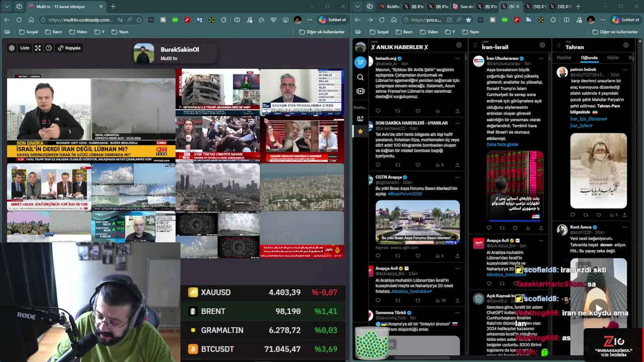
Task: Click the GRAMALTIN ticker row
Action: point(263,330)
